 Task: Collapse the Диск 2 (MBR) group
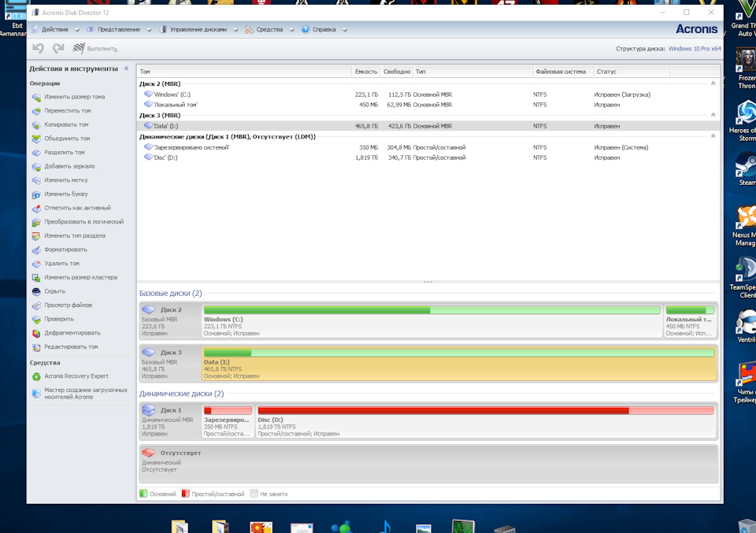point(713,84)
